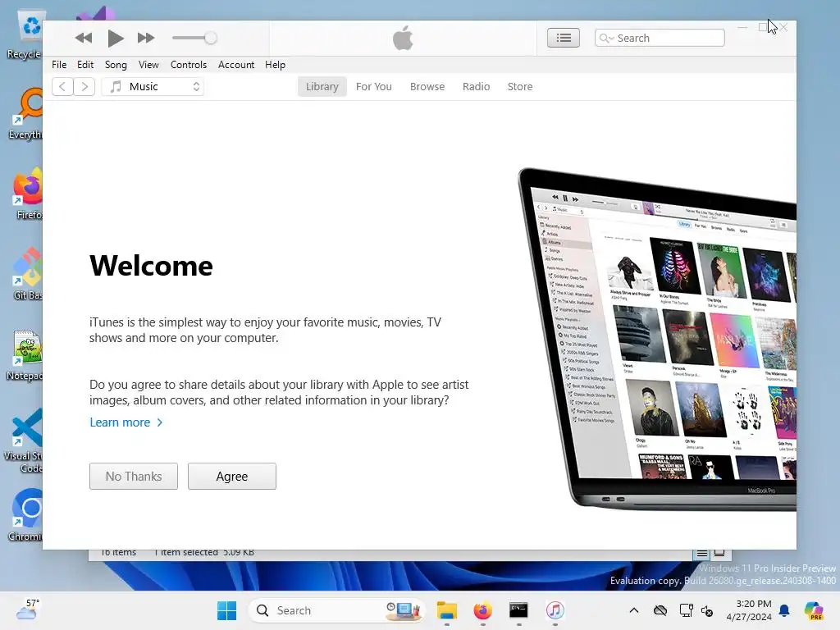
Task: Open the Everything desktop shortcut
Action: coord(27,113)
